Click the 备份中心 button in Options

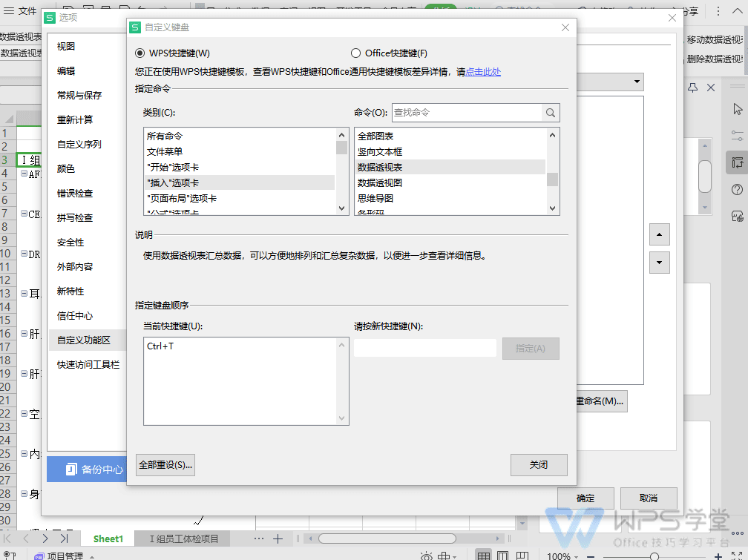click(87, 470)
